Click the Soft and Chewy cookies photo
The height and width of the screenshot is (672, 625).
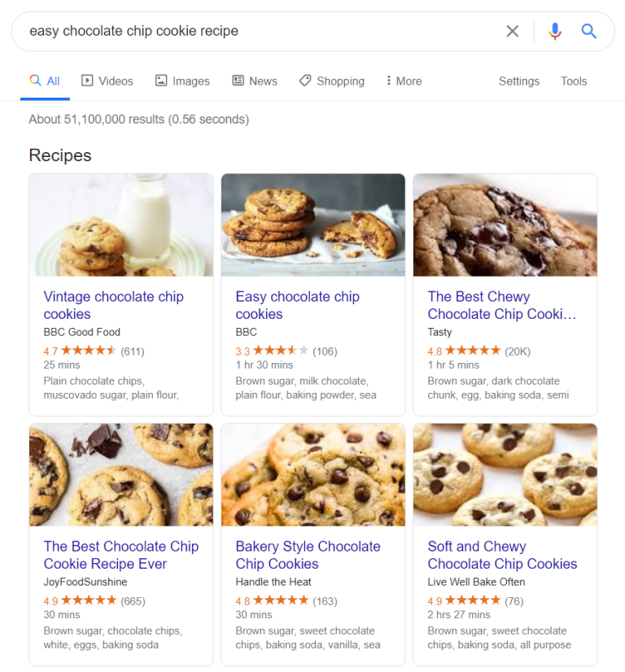505,474
